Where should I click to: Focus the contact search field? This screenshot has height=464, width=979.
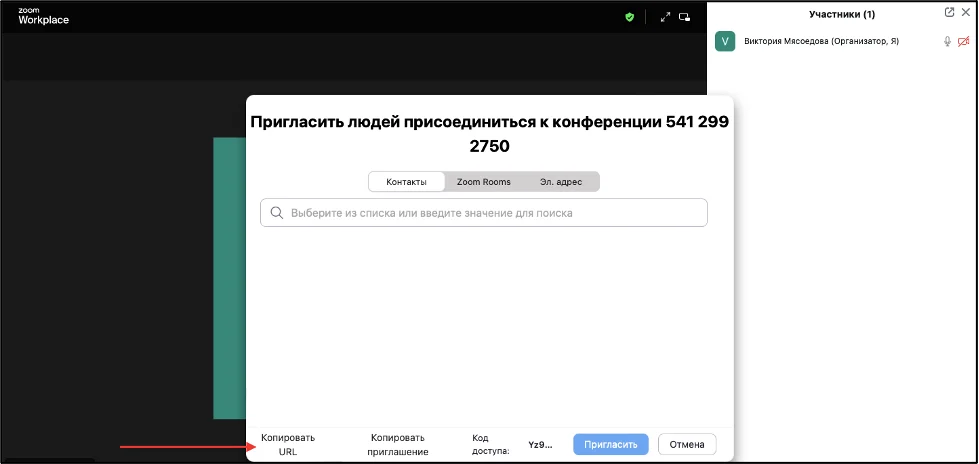(484, 213)
